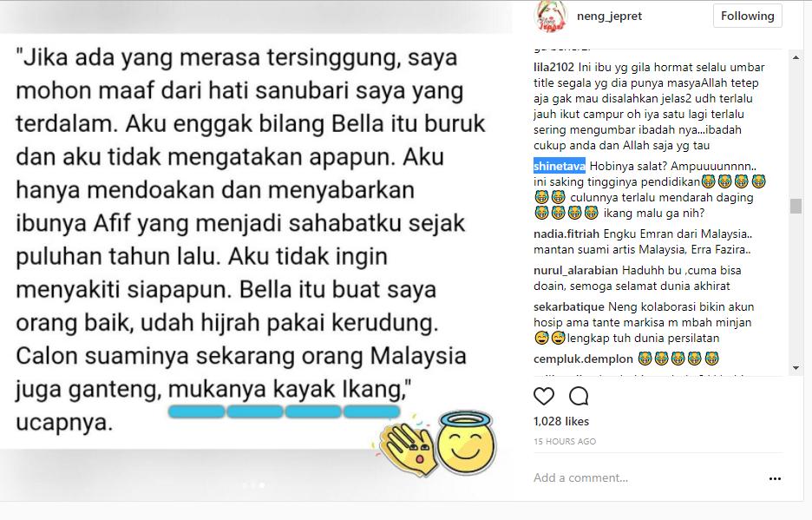Open sekarbatique username link
This screenshot has height=520, width=812.
(568, 307)
